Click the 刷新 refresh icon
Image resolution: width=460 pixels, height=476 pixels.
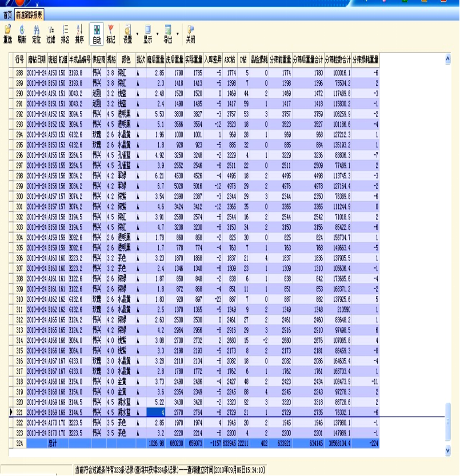tap(22, 34)
